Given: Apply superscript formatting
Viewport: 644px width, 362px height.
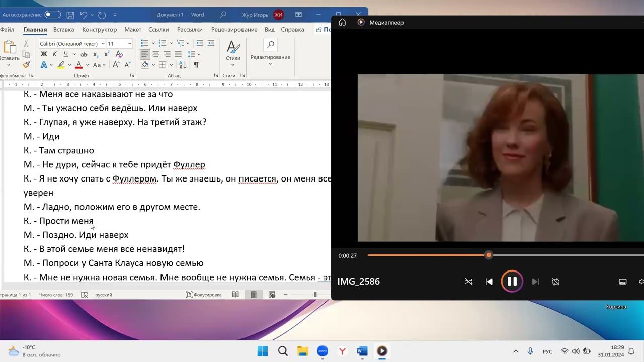Looking at the screenshot, I should (106, 54).
